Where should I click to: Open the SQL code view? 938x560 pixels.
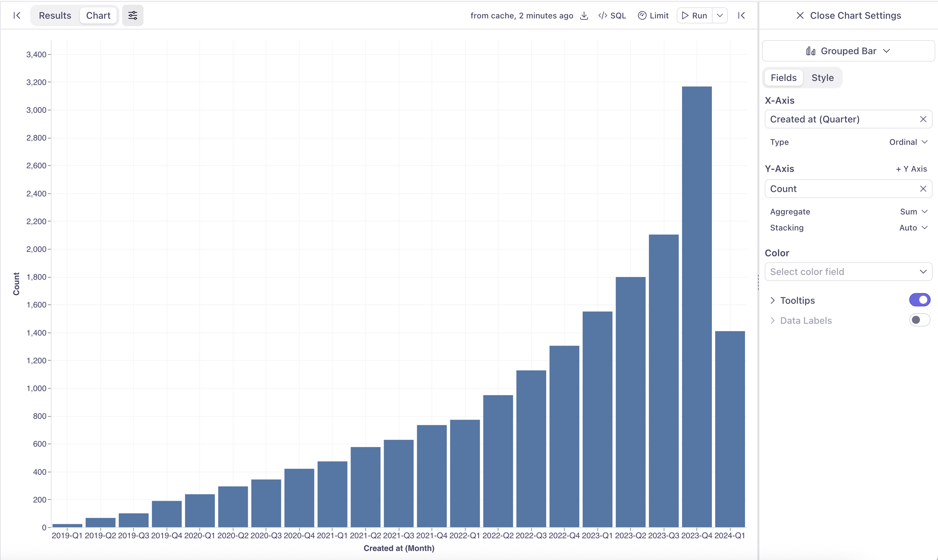[612, 15]
